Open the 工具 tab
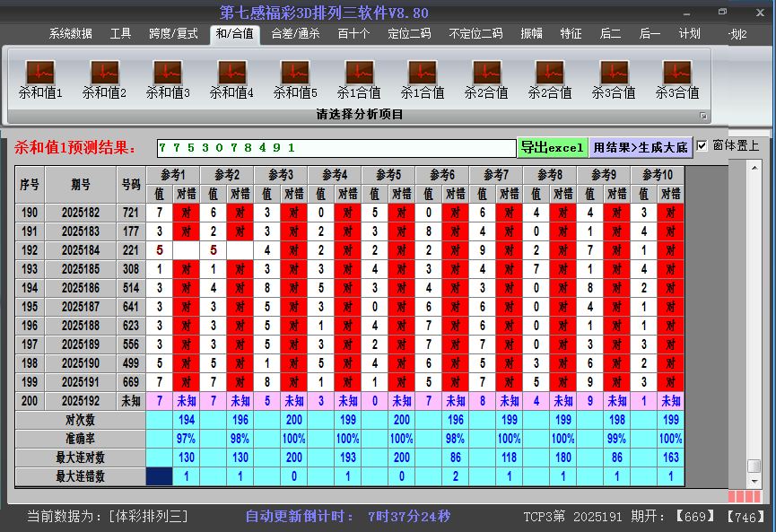 120,34
